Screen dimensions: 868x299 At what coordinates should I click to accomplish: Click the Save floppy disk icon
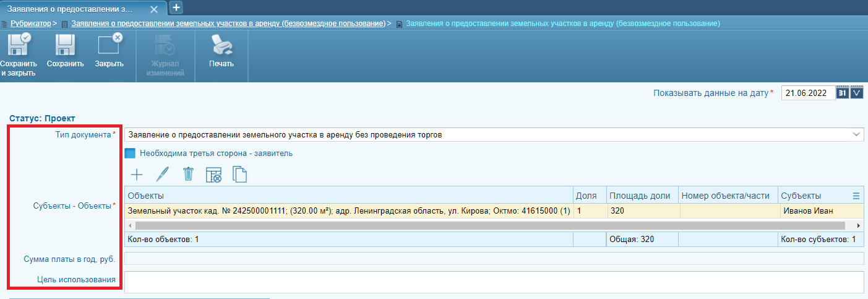(x=65, y=46)
